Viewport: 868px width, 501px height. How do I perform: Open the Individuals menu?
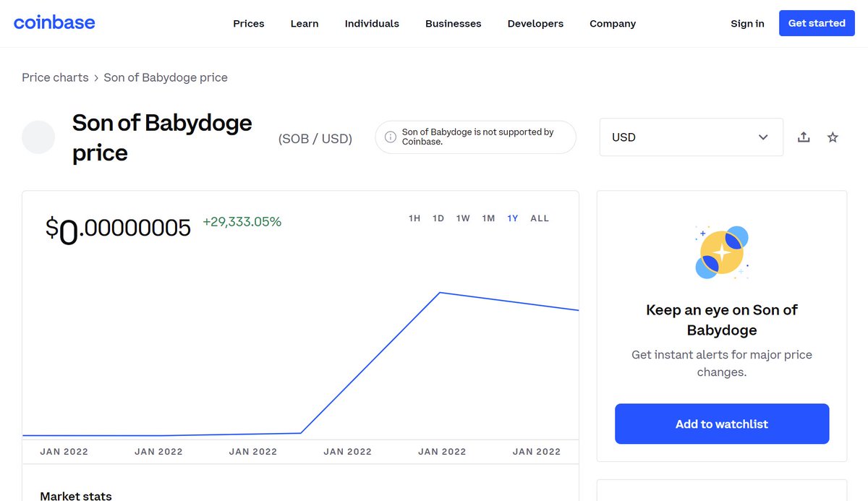[372, 23]
